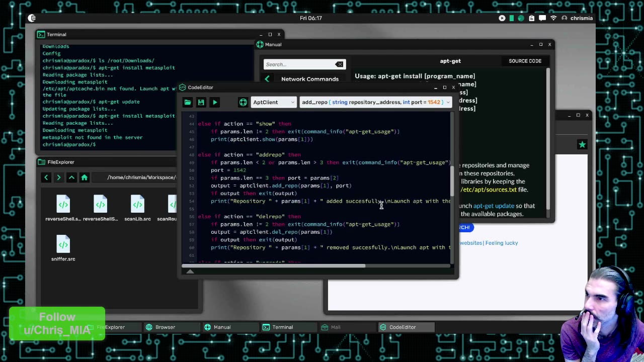Click the 'else if action == "delrepo"' line
644x362 pixels.
click(x=249, y=217)
